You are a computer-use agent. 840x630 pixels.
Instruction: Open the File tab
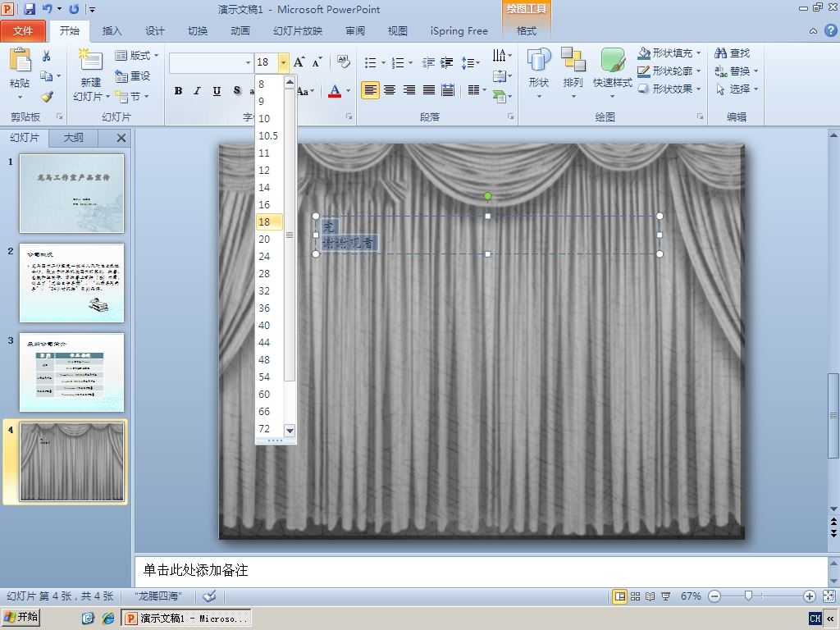[x=23, y=31]
